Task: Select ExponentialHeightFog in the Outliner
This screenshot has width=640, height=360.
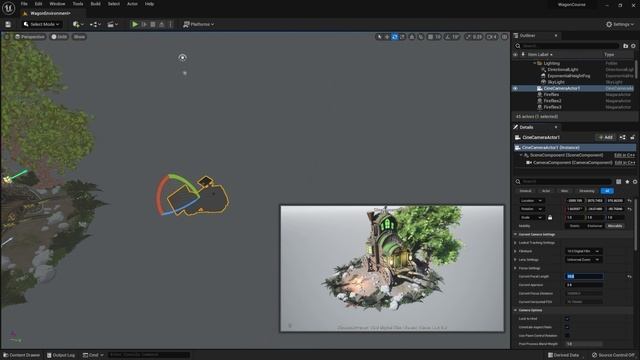Action: click(x=569, y=76)
